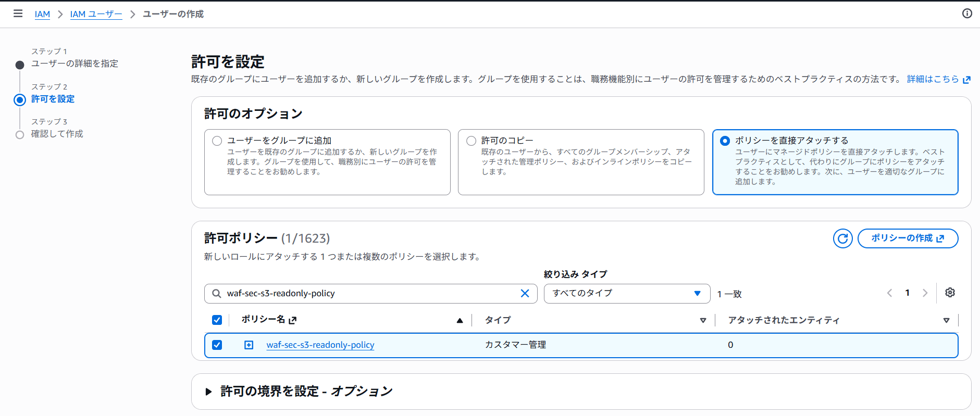Open the 詳細はこちら external link icon
This screenshot has width=980, height=416.
point(966,80)
